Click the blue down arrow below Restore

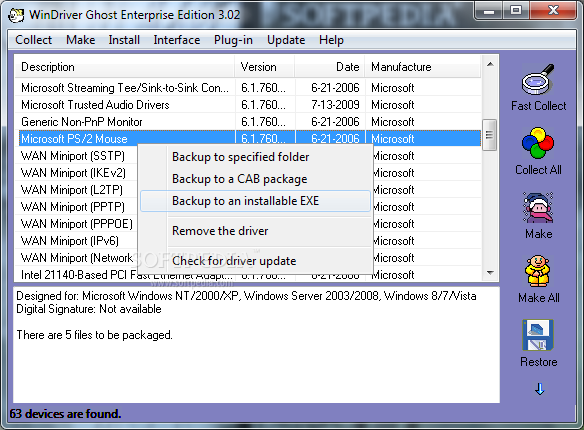pyautogui.click(x=539, y=389)
